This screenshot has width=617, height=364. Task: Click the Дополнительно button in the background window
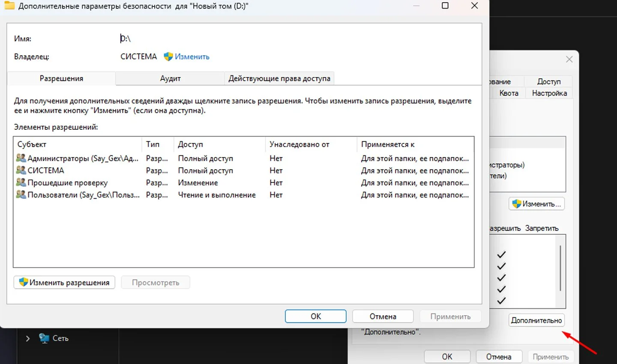(536, 320)
